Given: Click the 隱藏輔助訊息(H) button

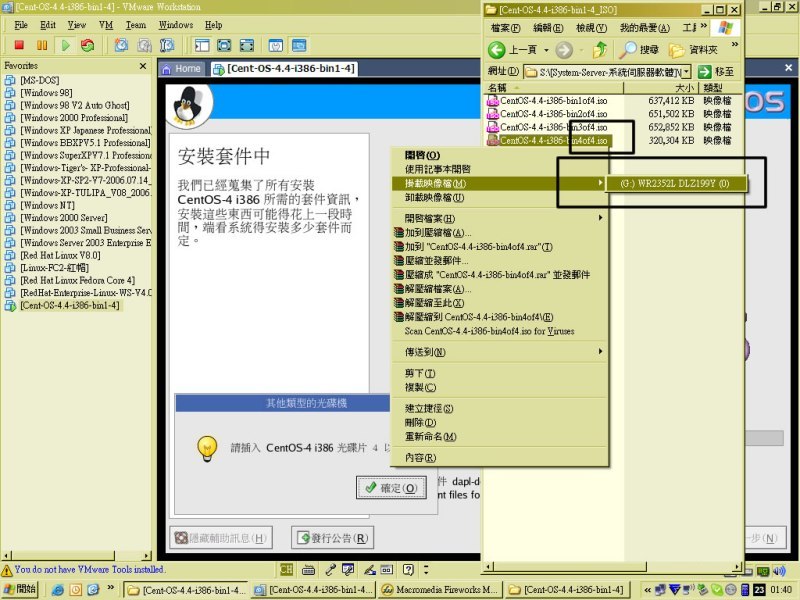Looking at the screenshot, I should tap(221, 538).
